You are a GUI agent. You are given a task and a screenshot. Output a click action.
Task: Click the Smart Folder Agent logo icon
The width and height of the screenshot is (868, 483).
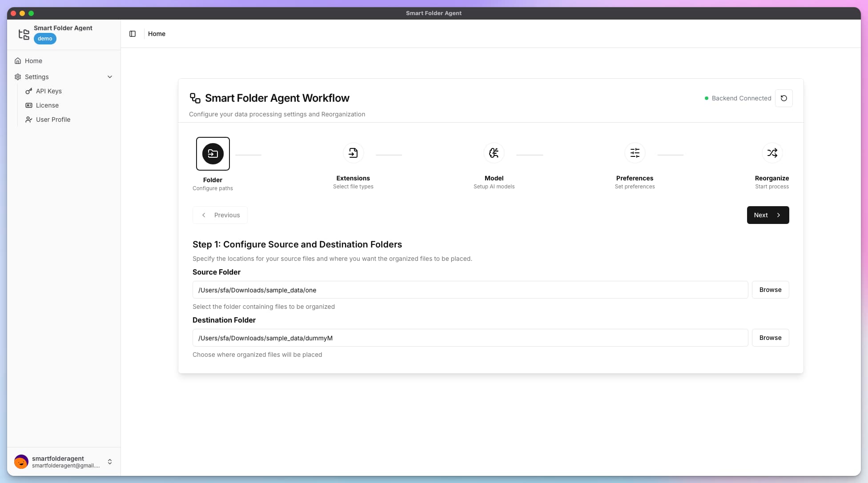coord(24,34)
